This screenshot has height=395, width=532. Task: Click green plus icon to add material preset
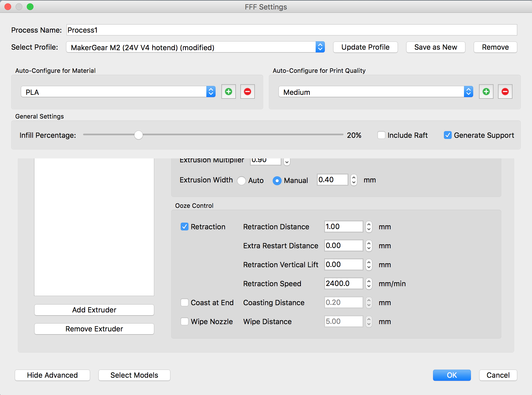click(228, 92)
